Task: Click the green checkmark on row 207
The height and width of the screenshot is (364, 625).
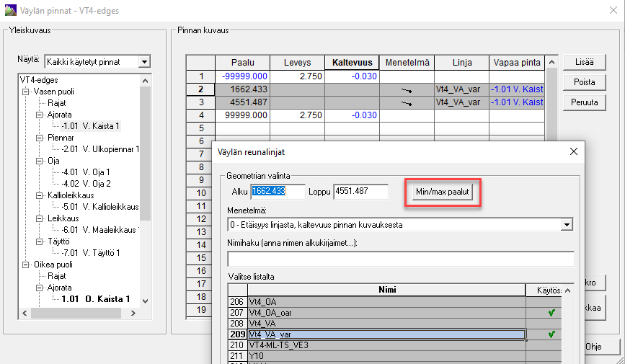Action: [551, 313]
